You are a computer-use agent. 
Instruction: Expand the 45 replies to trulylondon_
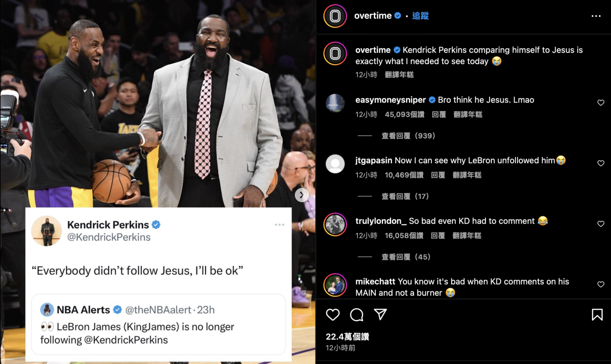pyautogui.click(x=406, y=257)
